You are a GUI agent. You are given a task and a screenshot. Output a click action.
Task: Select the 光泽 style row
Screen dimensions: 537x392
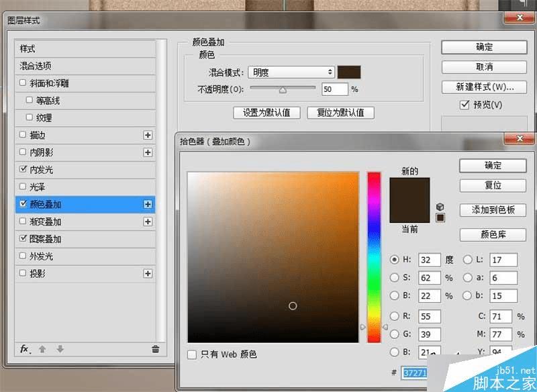[85, 187]
